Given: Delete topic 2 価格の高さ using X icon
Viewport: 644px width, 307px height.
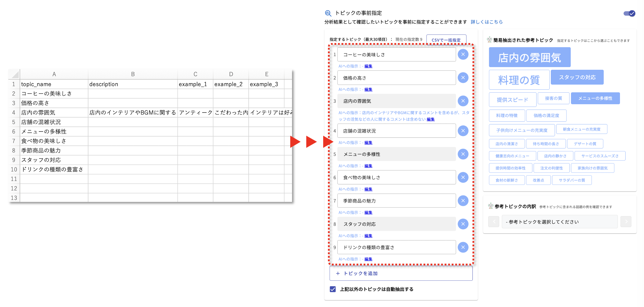Looking at the screenshot, I should [463, 78].
